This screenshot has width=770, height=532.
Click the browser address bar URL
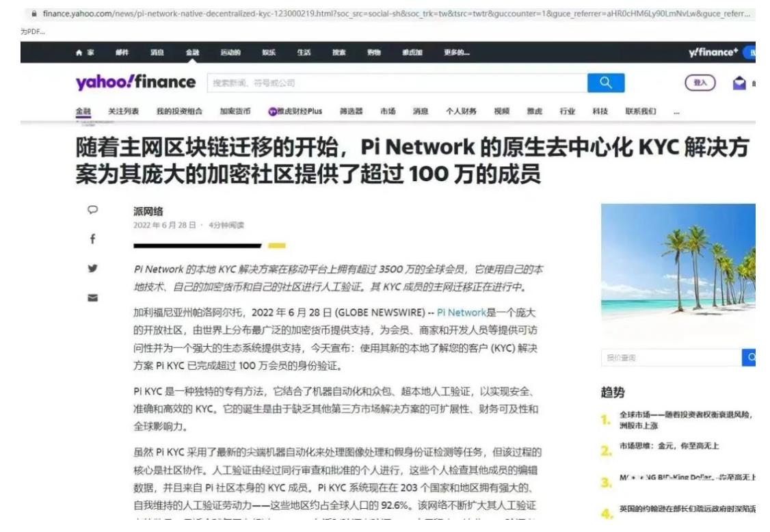click(x=396, y=14)
